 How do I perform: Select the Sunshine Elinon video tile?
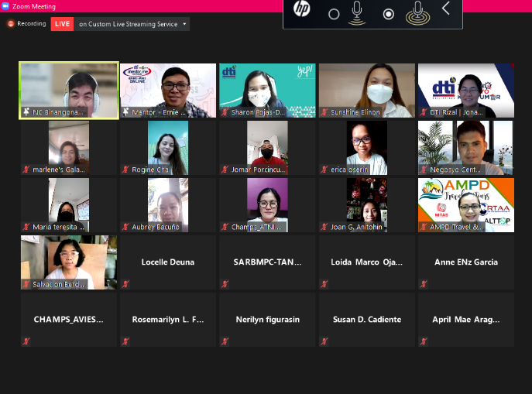366,89
